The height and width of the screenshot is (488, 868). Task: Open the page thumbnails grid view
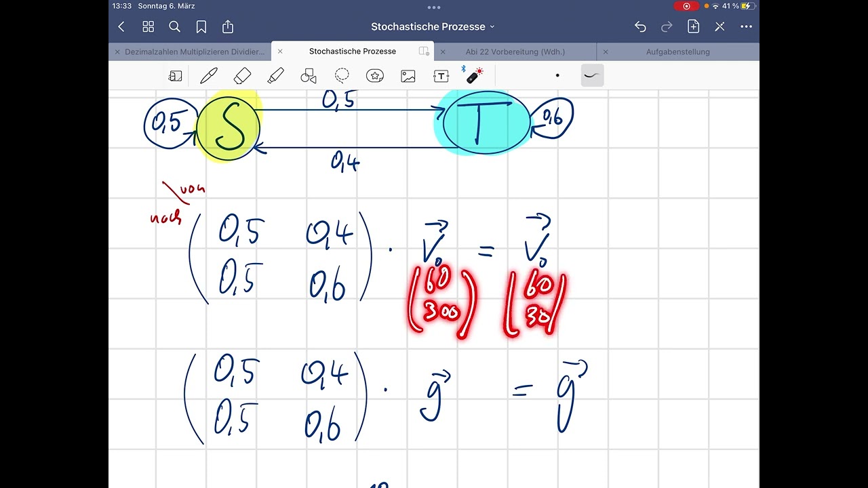coord(148,26)
